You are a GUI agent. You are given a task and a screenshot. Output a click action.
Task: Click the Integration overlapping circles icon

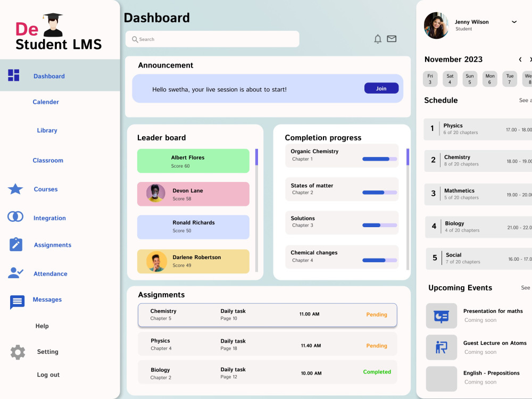click(x=15, y=217)
